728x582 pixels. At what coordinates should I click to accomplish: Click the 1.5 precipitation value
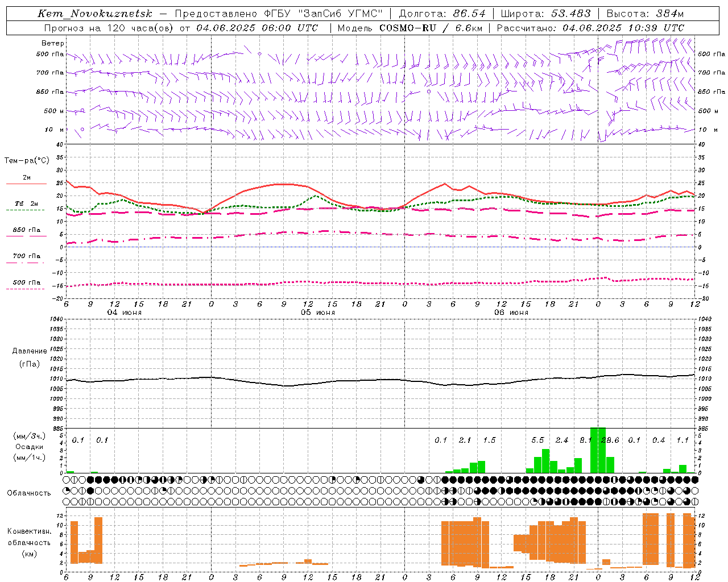coord(490,440)
